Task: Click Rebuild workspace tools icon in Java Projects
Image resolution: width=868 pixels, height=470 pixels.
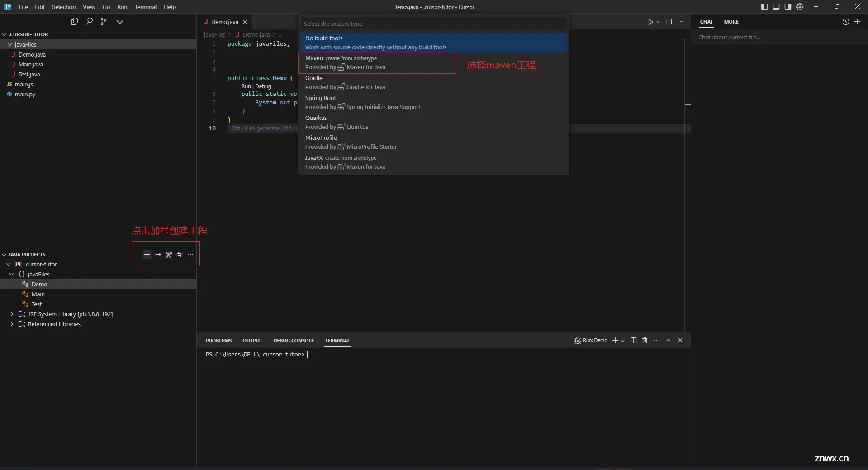Action: coord(169,255)
